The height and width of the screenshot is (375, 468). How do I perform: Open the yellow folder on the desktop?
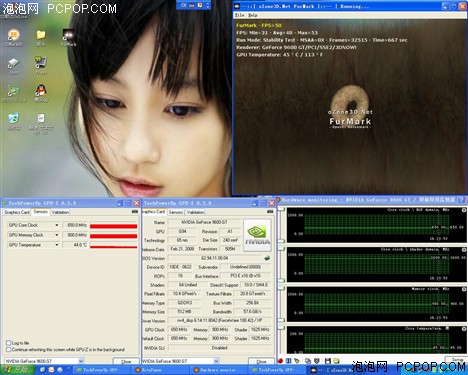coord(41,36)
